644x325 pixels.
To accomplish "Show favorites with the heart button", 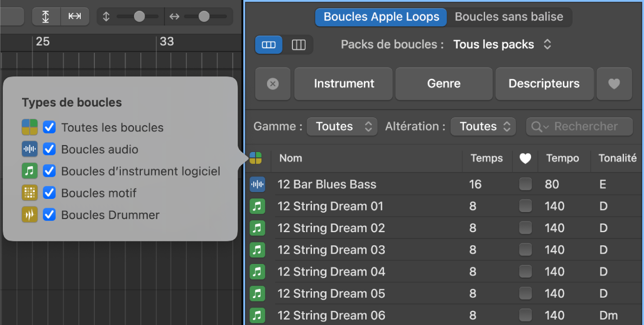I will (614, 84).
